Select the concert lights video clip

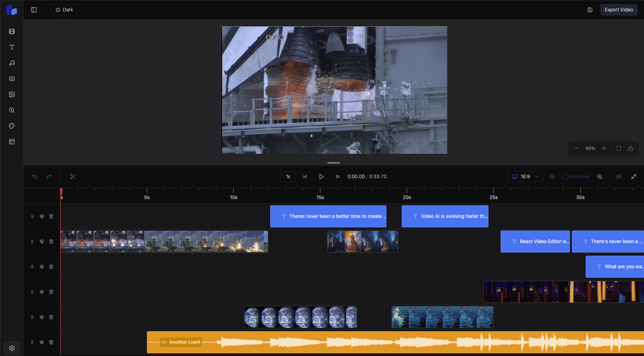pyautogui.click(x=363, y=242)
